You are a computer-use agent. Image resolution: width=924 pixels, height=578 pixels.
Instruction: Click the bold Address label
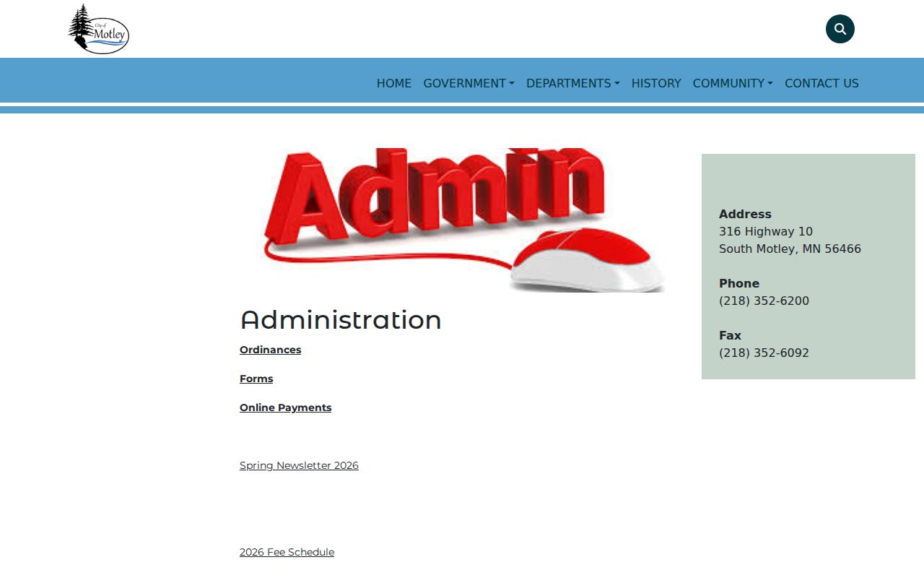(x=745, y=215)
